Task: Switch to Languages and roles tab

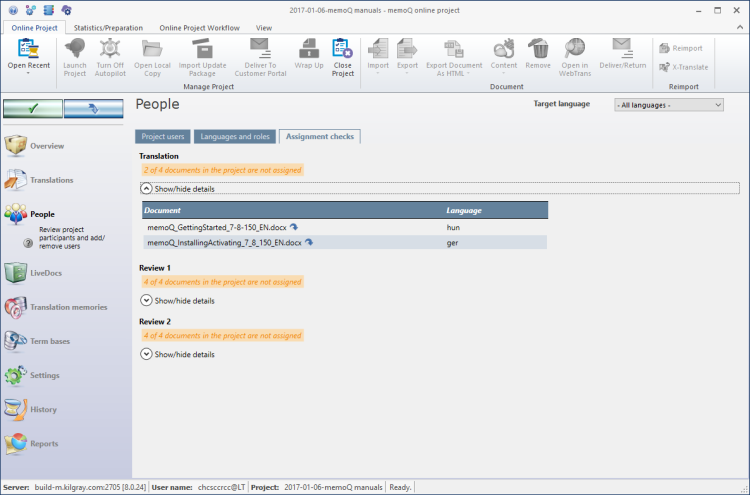Action: 235,136
